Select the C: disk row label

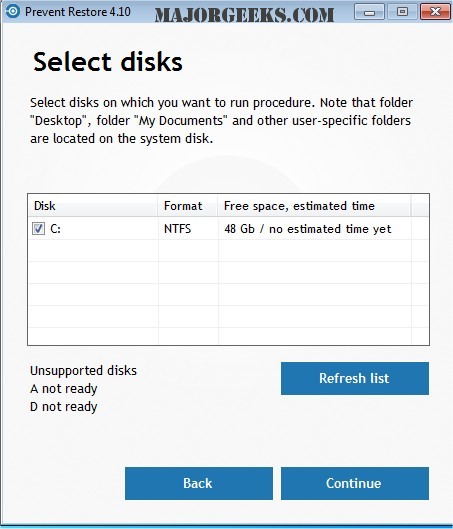[55, 229]
